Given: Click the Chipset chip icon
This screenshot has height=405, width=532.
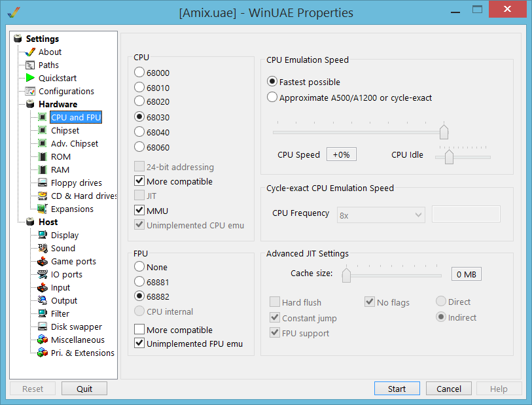Looking at the screenshot, I should 43,130.
